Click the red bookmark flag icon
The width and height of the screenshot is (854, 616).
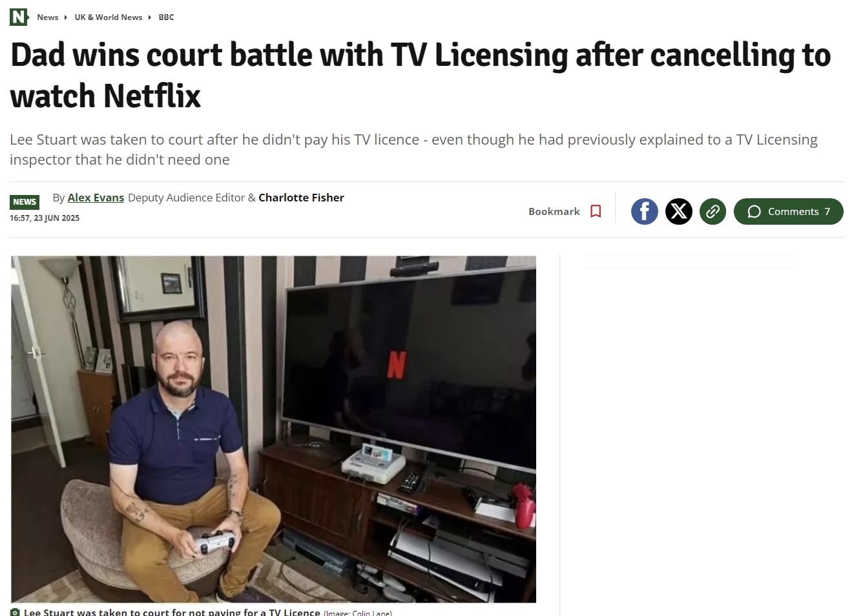pos(596,211)
